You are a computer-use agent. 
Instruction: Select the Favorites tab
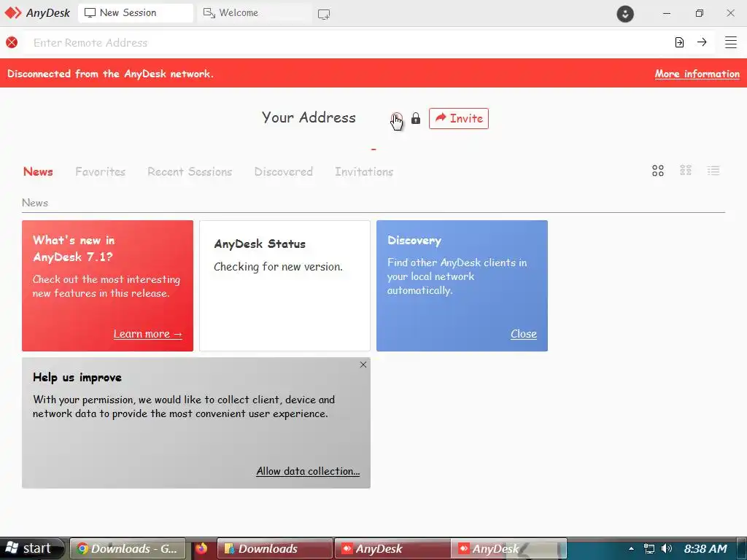coord(100,171)
